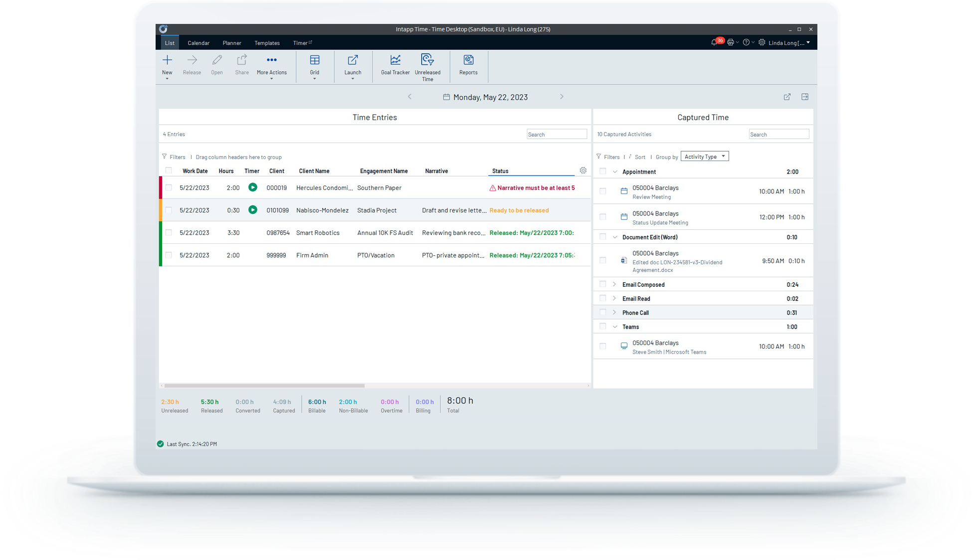This screenshot has height=560, width=973.
Task: Select the checkbox for the Barclays Review Meeting
Action: click(x=602, y=191)
